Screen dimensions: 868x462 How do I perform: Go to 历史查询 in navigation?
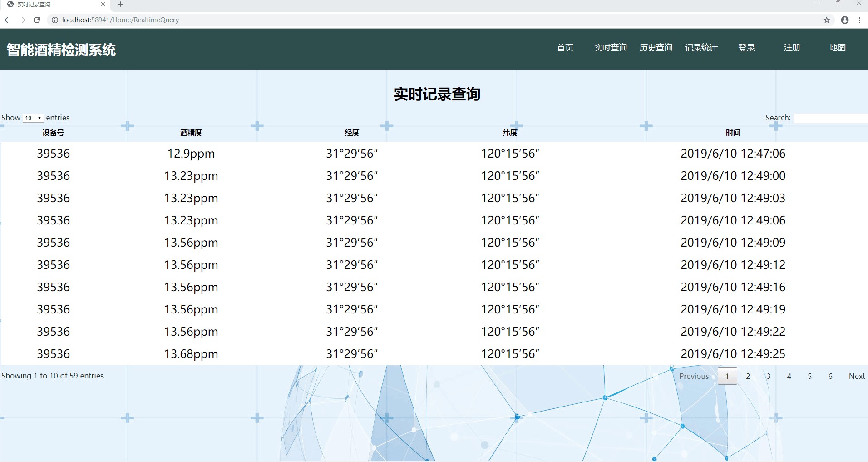coord(656,48)
